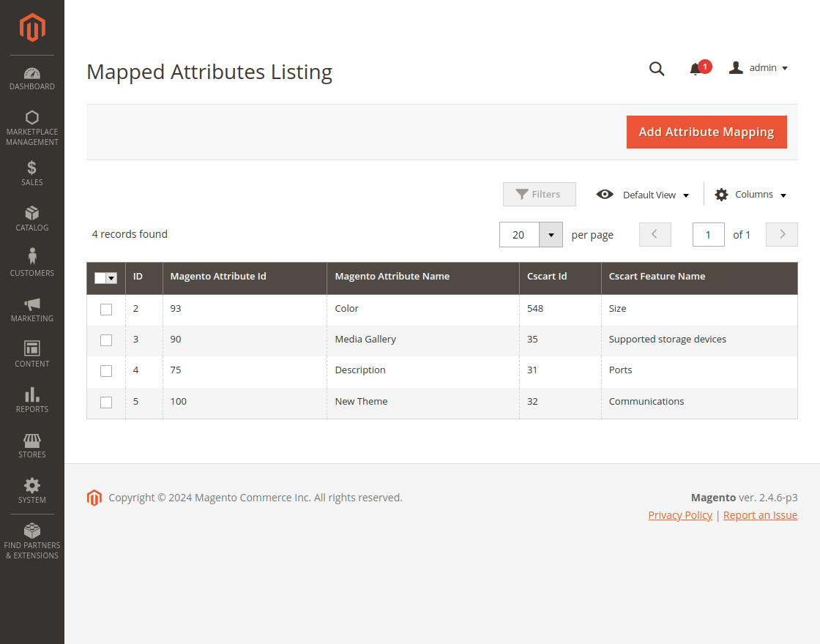Expand the Default View dropdown
Viewport: 820px width, 644px height.
click(643, 195)
